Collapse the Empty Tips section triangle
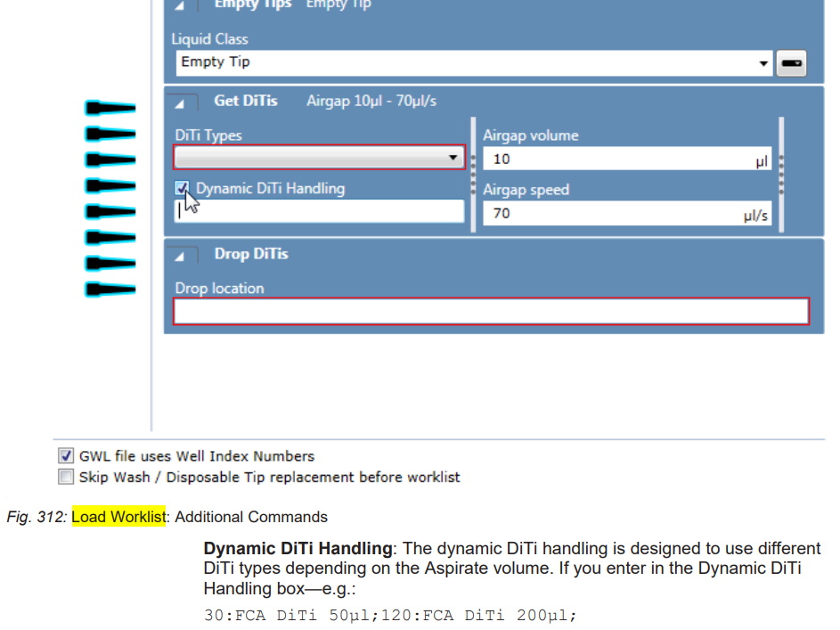Viewport: 840px width, 630px height. coord(180,5)
